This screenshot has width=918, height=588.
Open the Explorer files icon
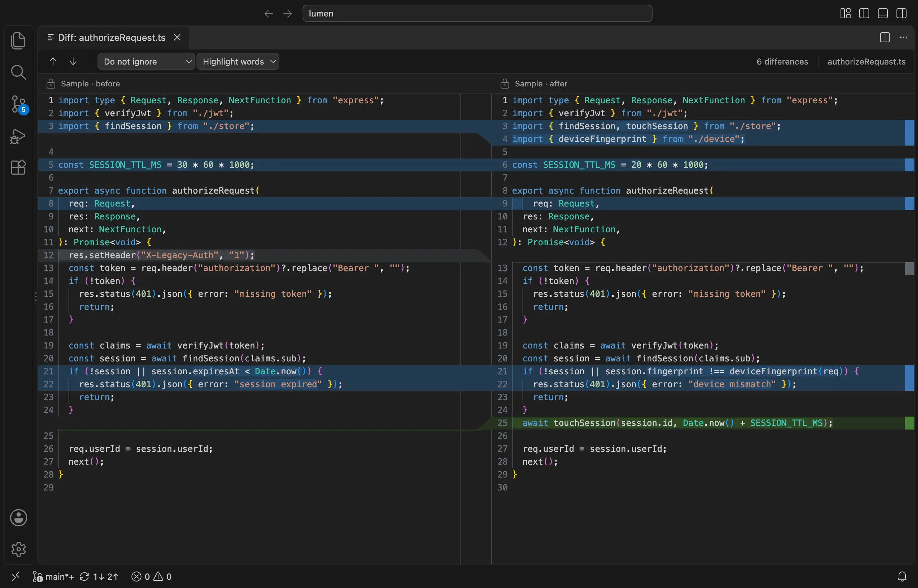click(18, 41)
